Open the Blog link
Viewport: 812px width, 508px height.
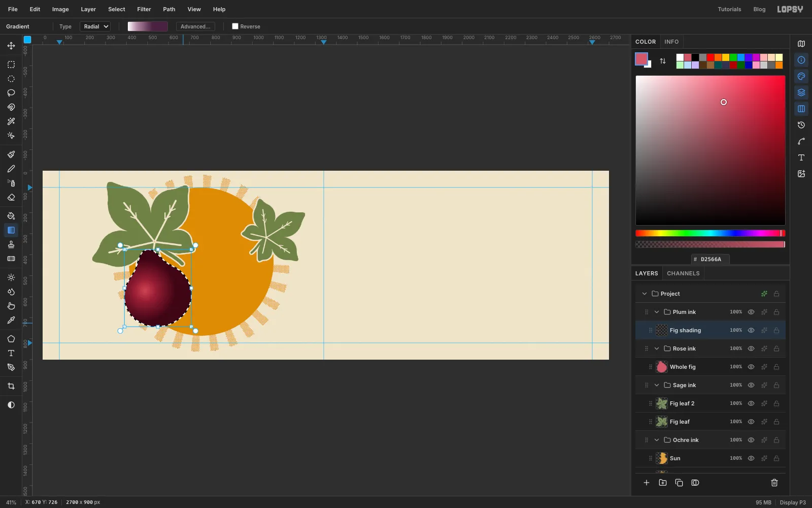click(759, 9)
